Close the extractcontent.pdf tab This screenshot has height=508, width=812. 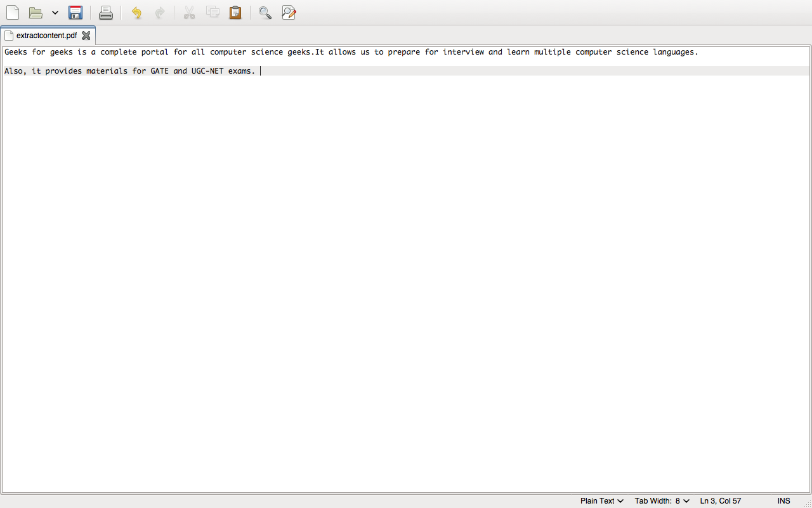pos(86,36)
